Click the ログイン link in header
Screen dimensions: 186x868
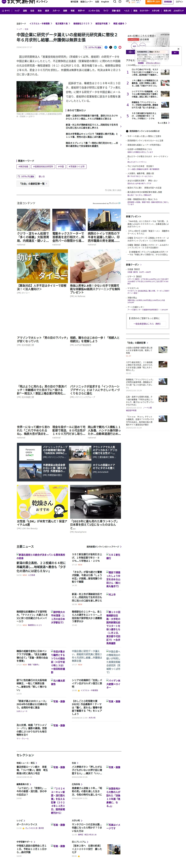(179, 2)
